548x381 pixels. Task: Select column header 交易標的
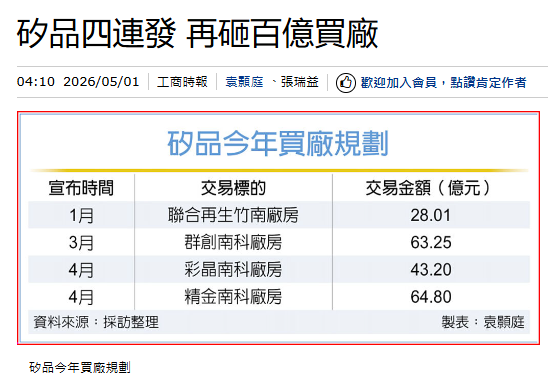pyautogui.click(x=233, y=188)
